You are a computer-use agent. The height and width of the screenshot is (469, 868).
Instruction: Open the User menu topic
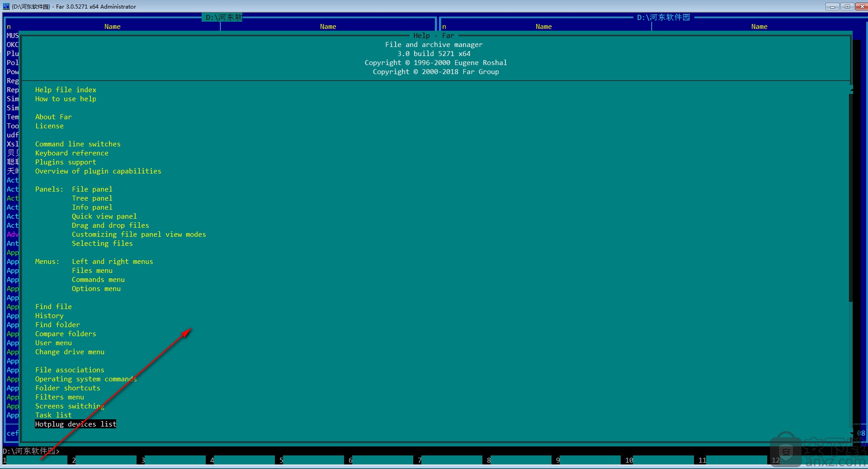pyautogui.click(x=53, y=343)
